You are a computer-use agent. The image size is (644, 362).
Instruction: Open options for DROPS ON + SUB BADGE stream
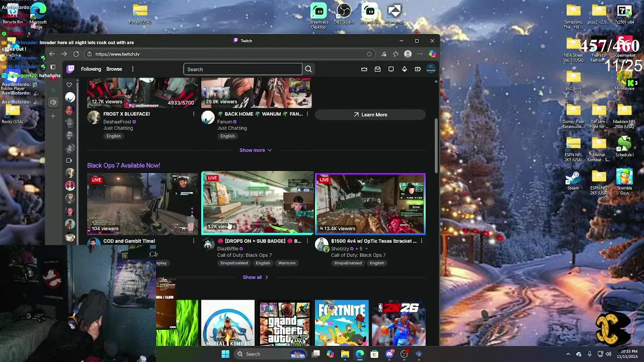[x=307, y=241]
